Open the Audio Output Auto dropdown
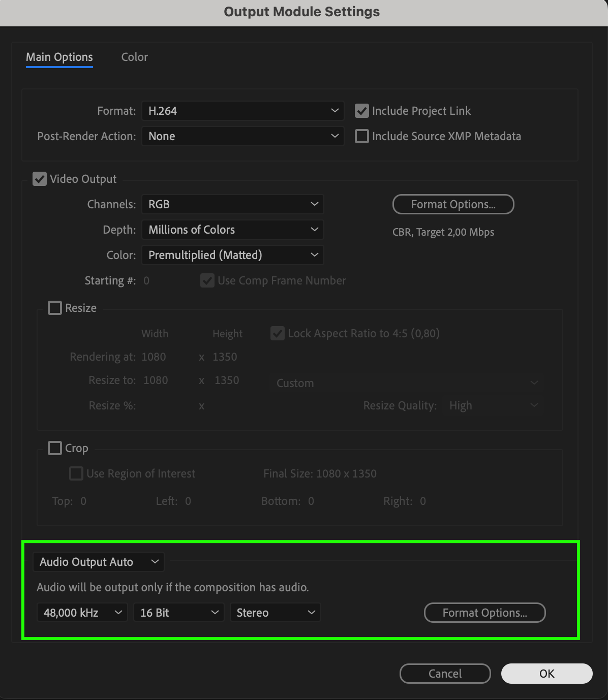 point(99,562)
